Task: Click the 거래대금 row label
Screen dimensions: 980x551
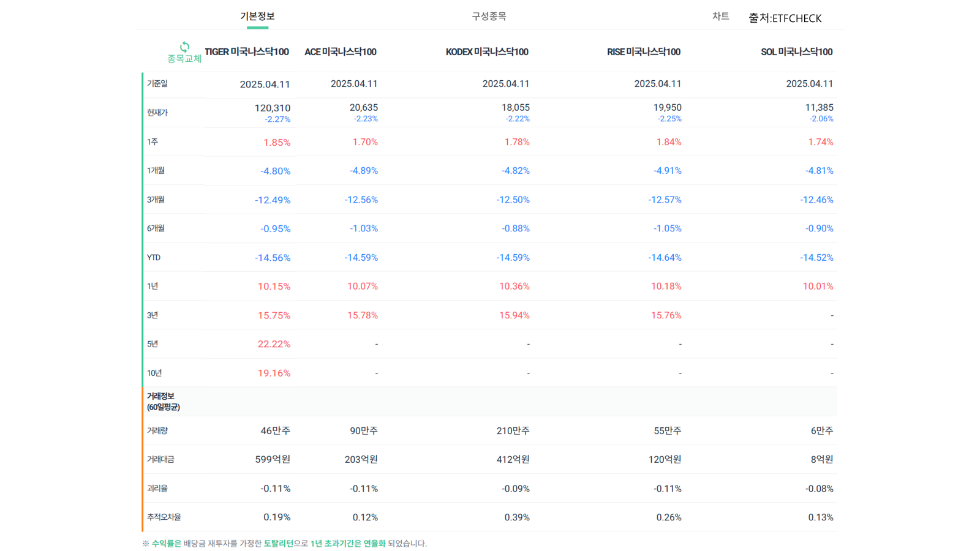Action: pyautogui.click(x=160, y=460)
